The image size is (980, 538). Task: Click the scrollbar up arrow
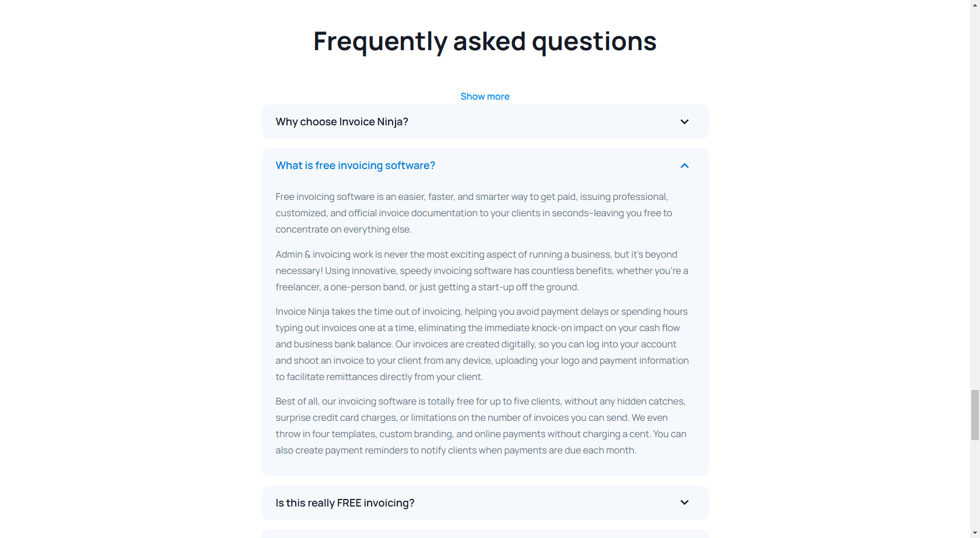click(975, 5)
